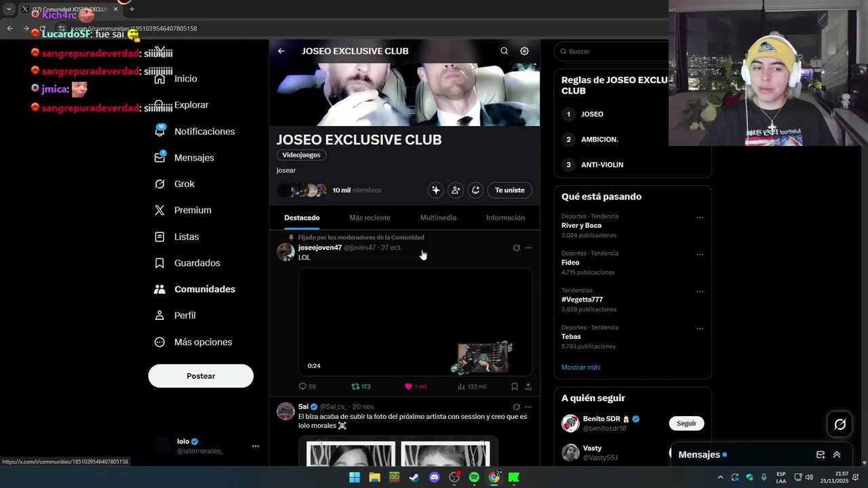Click Grok icon on Sai's post
The width and height of the screenshot is (868, 488).
(x=516, y=407)
